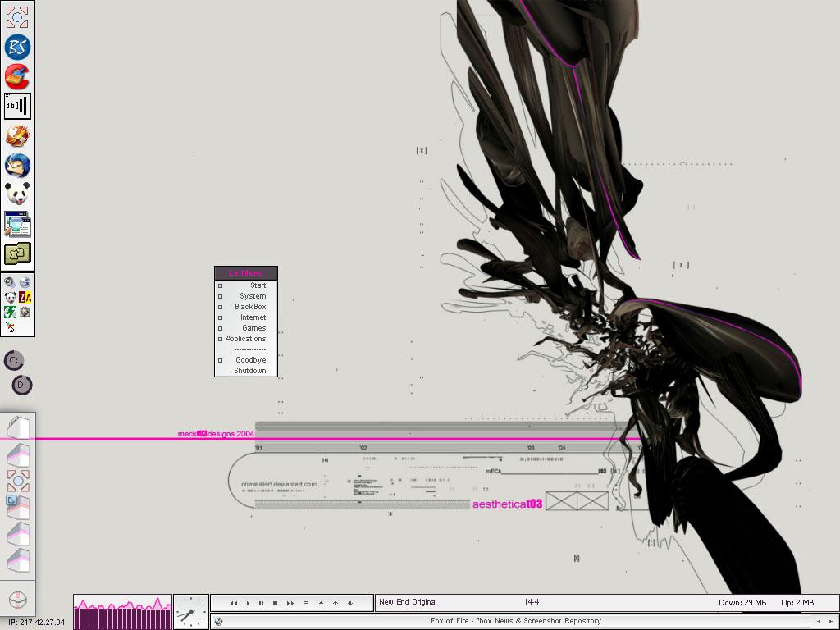Select Shutdown from Le Menu

point(246,371)
